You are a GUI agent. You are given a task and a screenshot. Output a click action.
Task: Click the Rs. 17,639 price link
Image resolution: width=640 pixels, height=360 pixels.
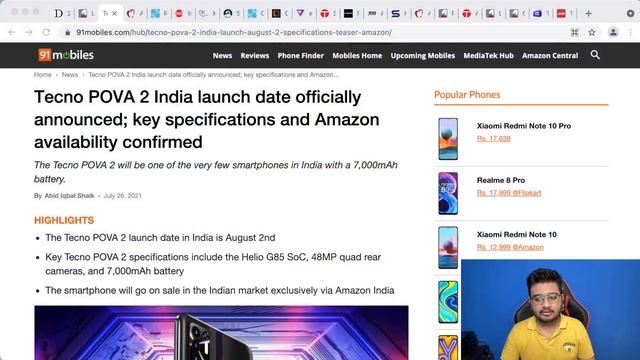pos(494,139)
